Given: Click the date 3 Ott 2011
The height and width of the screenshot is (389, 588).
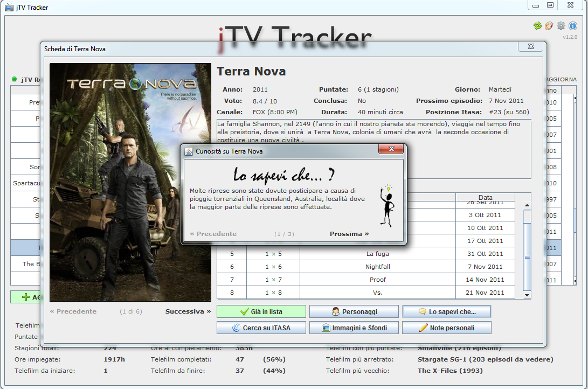Looking at the screenshot, I should point(485,215).
